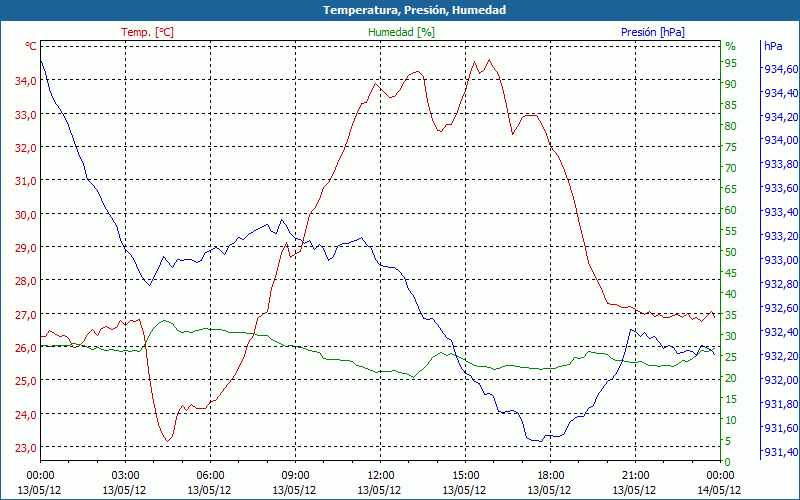Click the '25,0' temperature axis value
The height and width of the screenshot is (500, 800).
coord(27,381)
